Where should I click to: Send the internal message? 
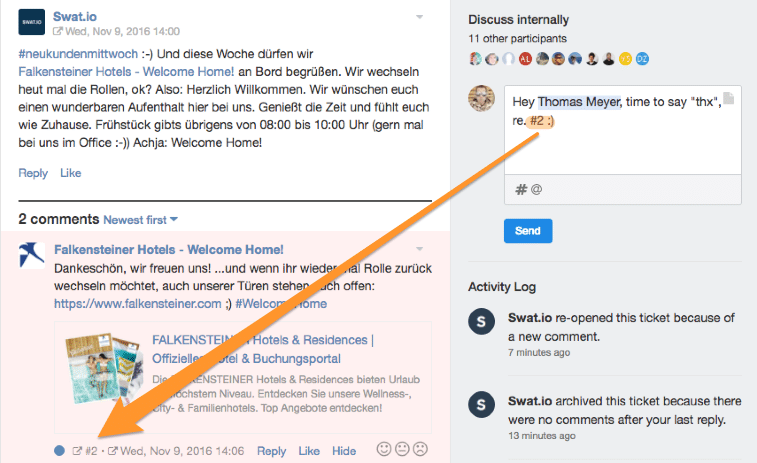click(528, 231)
